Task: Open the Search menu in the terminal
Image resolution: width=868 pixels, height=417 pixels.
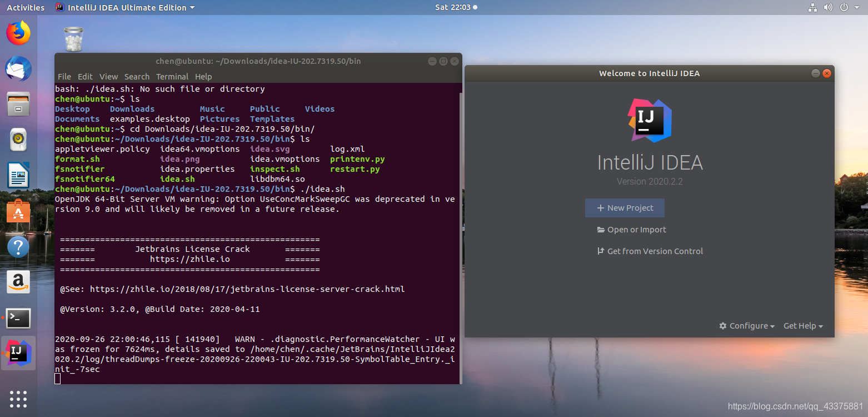Action: tap(137, 76)
